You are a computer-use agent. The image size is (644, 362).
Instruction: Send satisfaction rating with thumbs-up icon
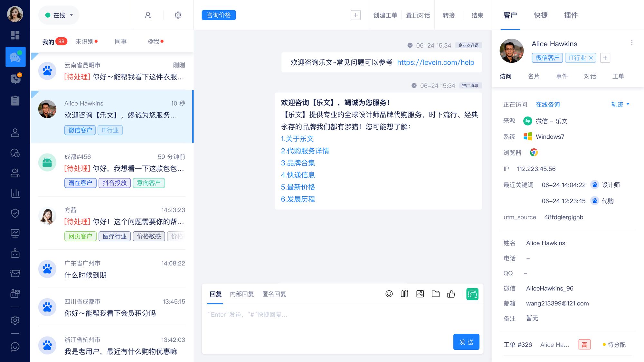click(x=451, y=294)
